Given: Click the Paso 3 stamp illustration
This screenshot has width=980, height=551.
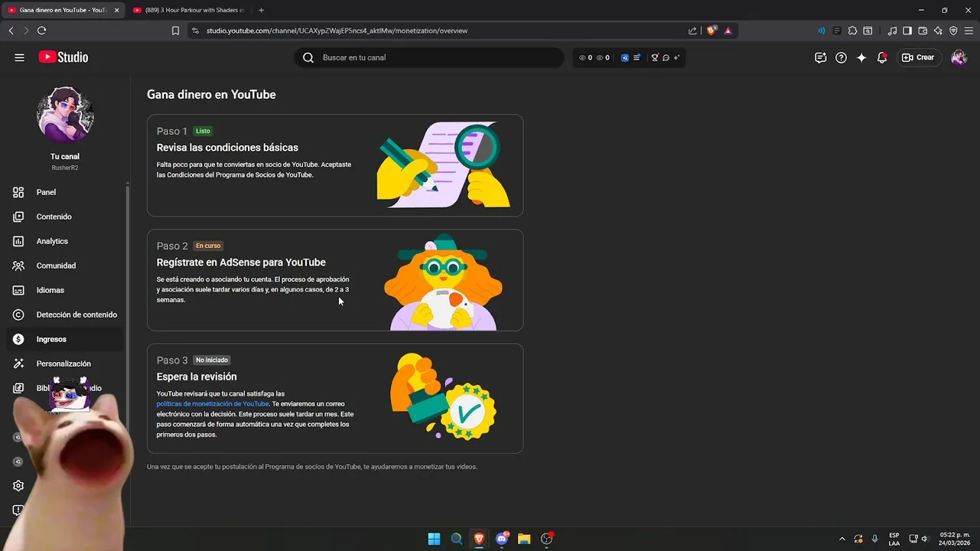Looking at the screenshot, I should (444, 396).
